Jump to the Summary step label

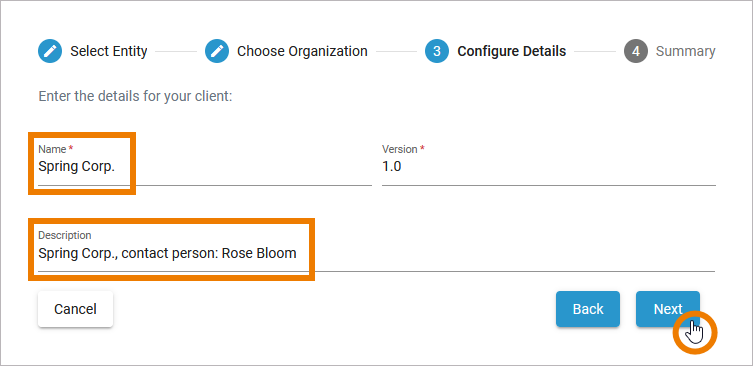click(685, 51)
